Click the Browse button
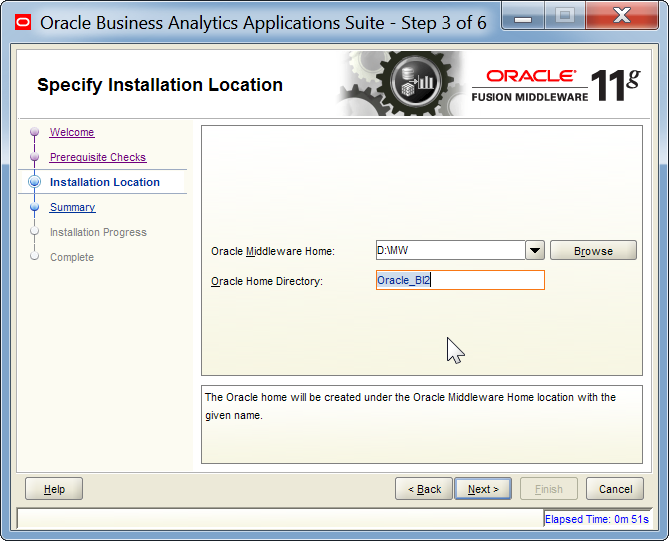Screen dimensions: 669x541 point(593,250)
